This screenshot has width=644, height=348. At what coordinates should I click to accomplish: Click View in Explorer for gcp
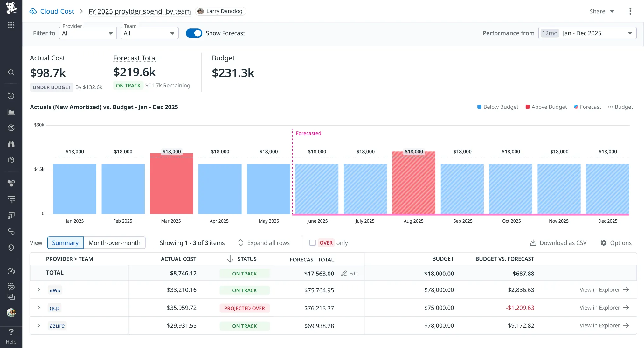(x=604, y=308)
